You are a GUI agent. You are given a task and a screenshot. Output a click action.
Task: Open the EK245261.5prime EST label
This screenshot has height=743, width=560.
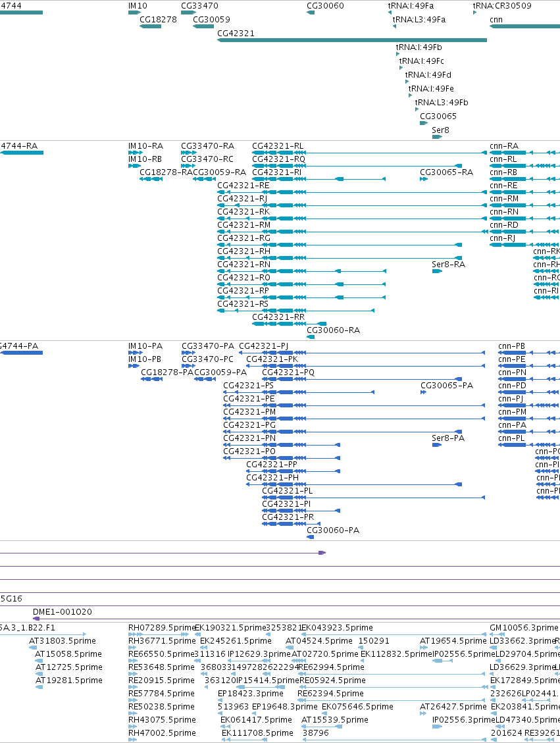[x=236, y=641]
